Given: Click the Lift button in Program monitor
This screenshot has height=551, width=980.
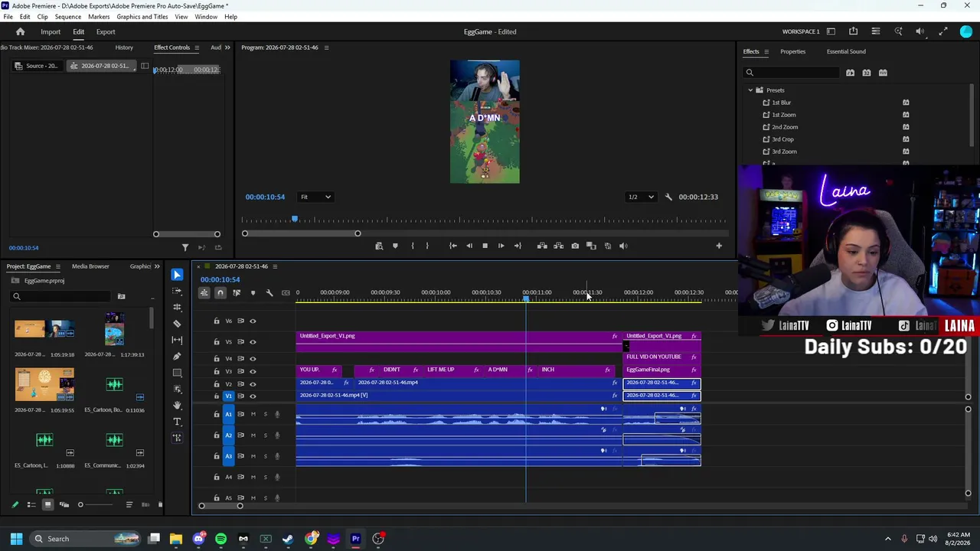Looking at the screenshot, I should [x=542, y=246].
